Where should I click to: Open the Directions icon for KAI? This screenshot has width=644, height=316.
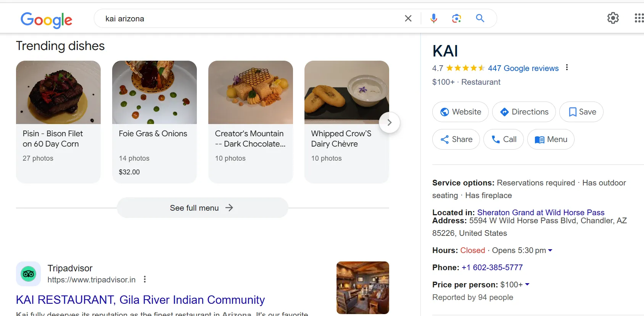pyautogui.click(x=504, y=112)
